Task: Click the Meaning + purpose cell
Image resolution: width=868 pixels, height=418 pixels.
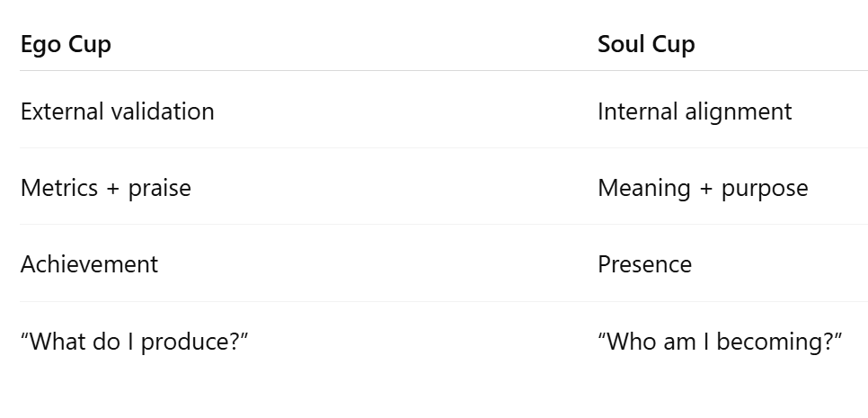Action: tap(703, 188)
